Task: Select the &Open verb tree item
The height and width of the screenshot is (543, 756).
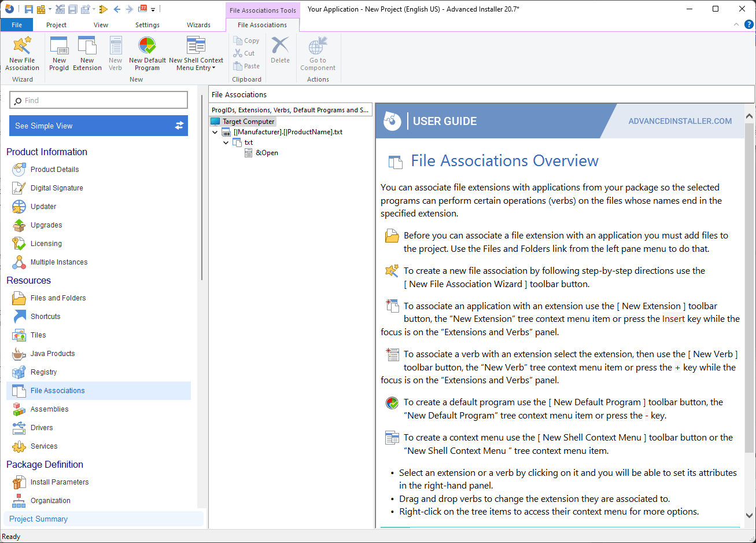Action: pyautogui.click(x=267, y=153)
